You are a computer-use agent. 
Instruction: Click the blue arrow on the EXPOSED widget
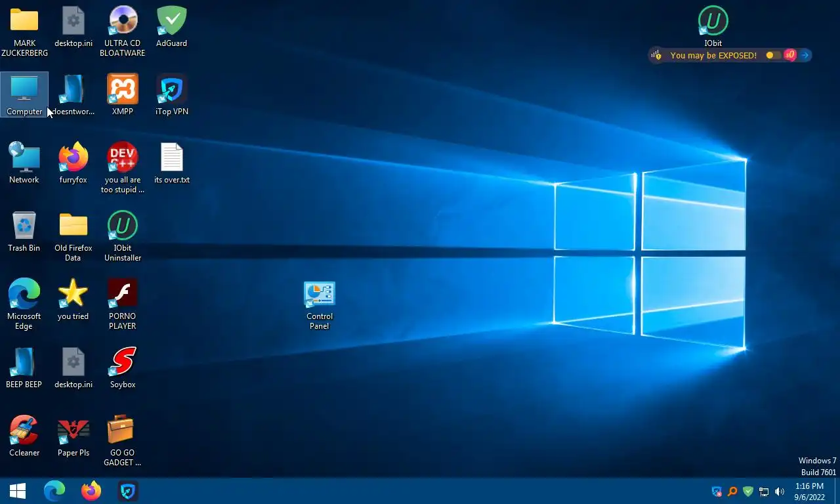coord(805,55)
